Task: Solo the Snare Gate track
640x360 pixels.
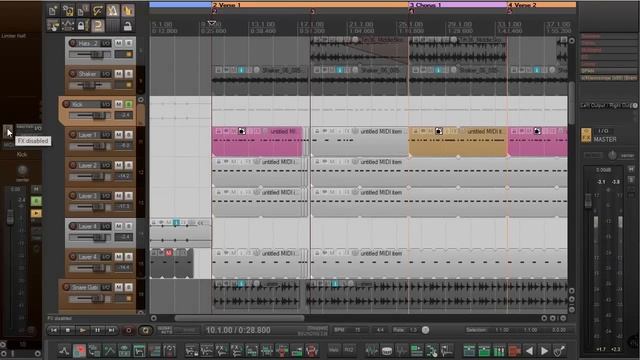Action: click(129, 287)
